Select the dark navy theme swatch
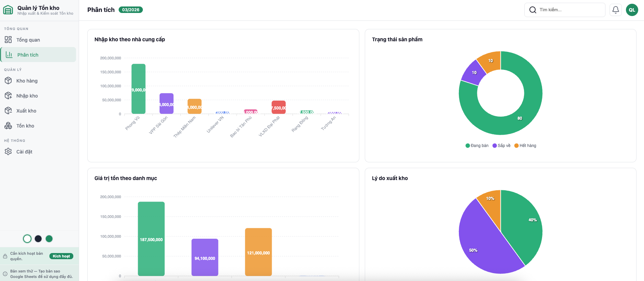The height and width of the screenshot is (281, 644). [38, 239]
